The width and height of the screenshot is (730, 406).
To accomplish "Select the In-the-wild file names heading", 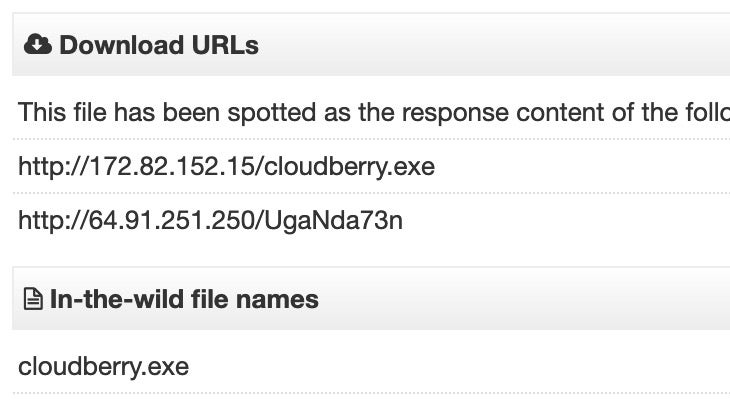I will pos(184,299).
